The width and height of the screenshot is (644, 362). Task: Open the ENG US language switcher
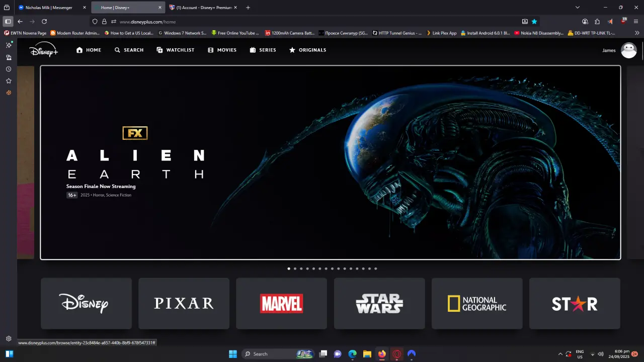pyautogui.click(x=580, y=354)
